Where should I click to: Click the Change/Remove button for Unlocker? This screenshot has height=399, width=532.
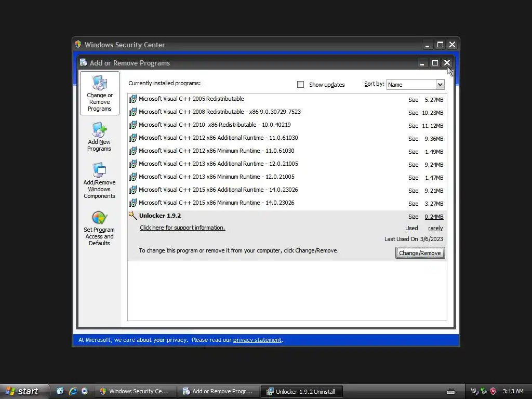click(420, 253)
